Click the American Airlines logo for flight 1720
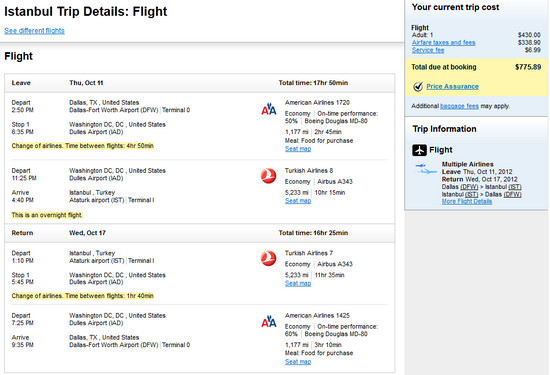 click(269, 109)
